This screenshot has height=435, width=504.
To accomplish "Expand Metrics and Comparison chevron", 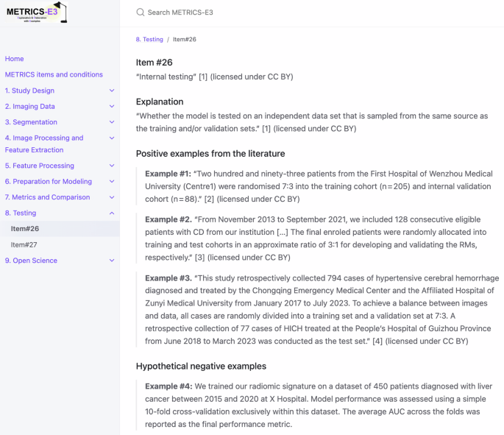I will click(112, 197).
